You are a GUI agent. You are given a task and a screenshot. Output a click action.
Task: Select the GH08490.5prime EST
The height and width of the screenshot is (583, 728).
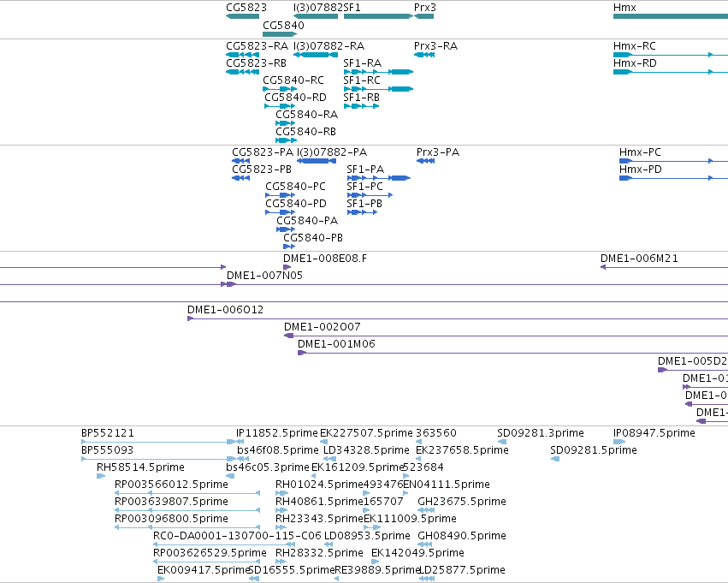tap(425, 544)
